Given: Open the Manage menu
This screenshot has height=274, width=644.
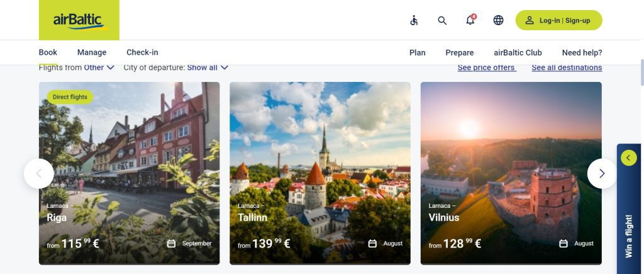Looking at the screenshot, I should coord(92,53).
